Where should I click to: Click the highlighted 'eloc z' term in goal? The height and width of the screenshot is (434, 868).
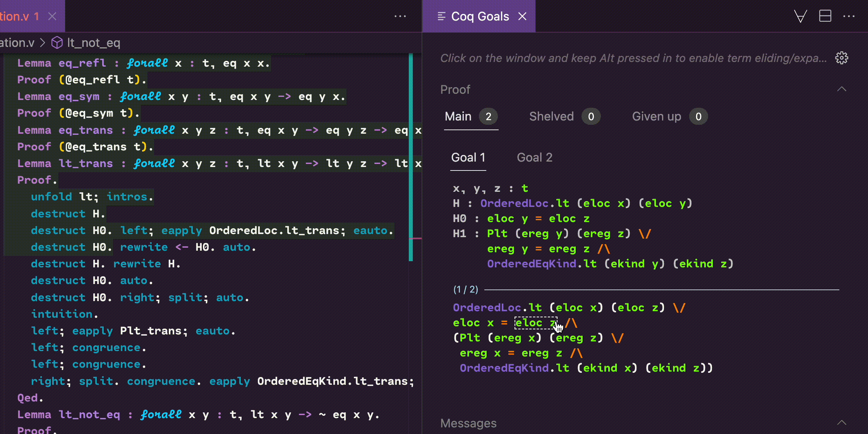534,323
